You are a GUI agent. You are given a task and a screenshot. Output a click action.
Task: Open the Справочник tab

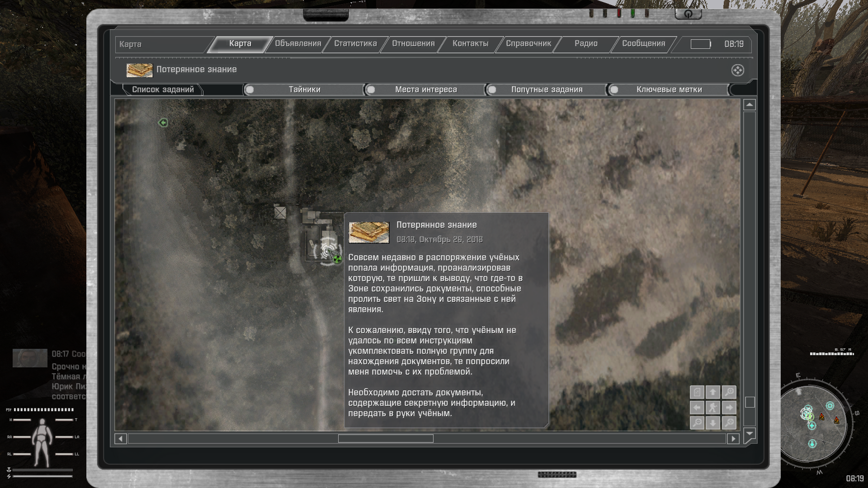coord(528,44)
